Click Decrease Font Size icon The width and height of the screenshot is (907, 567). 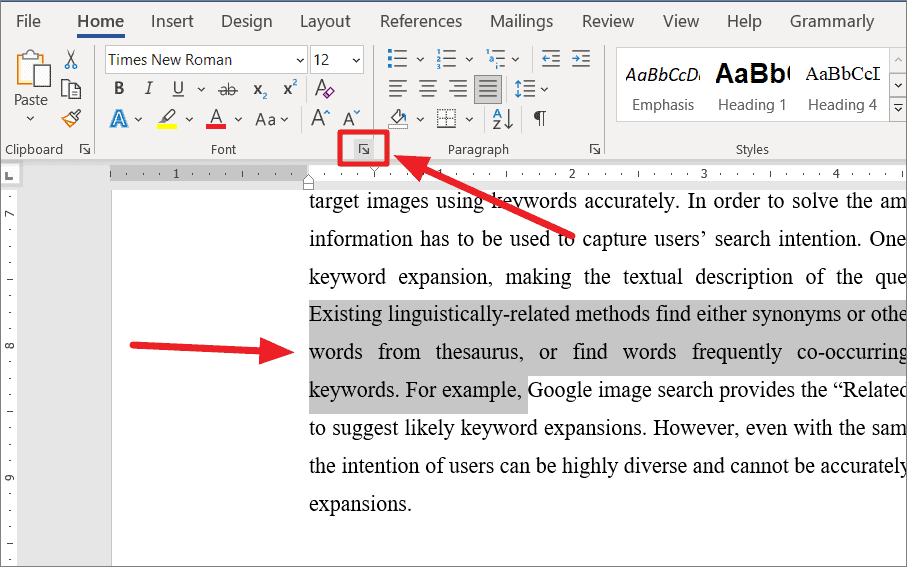point(351,119)
